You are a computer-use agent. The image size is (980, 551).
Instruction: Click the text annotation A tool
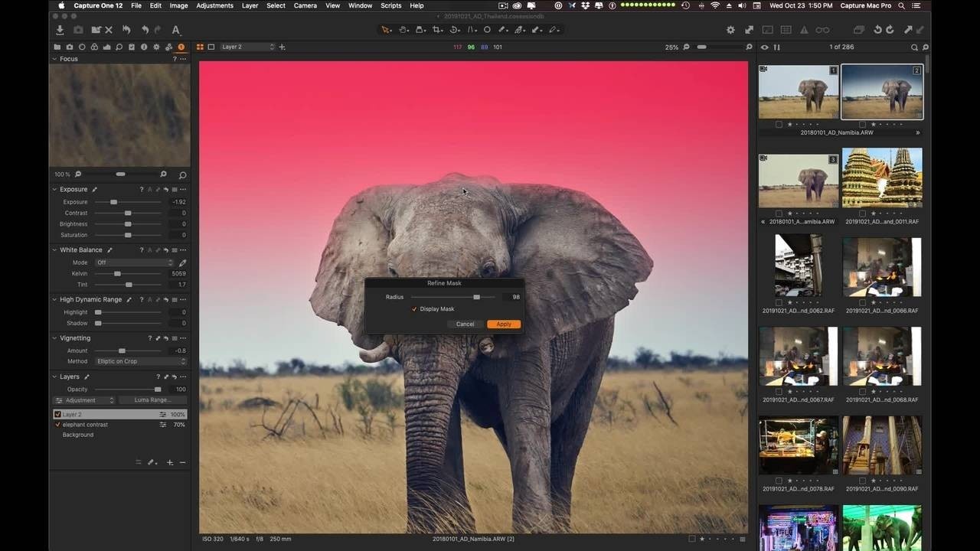175,30
